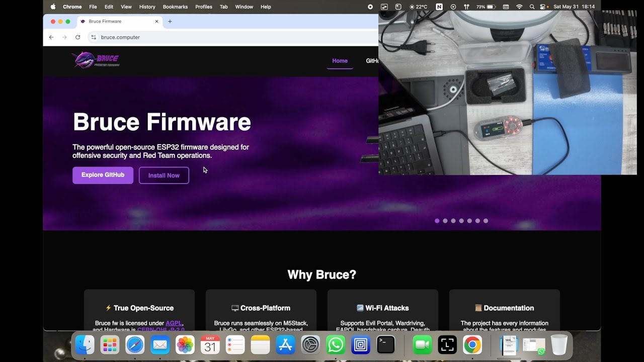The image size is (644, 362).
Task: Open the Profiles menu
Action: [204, 7]
